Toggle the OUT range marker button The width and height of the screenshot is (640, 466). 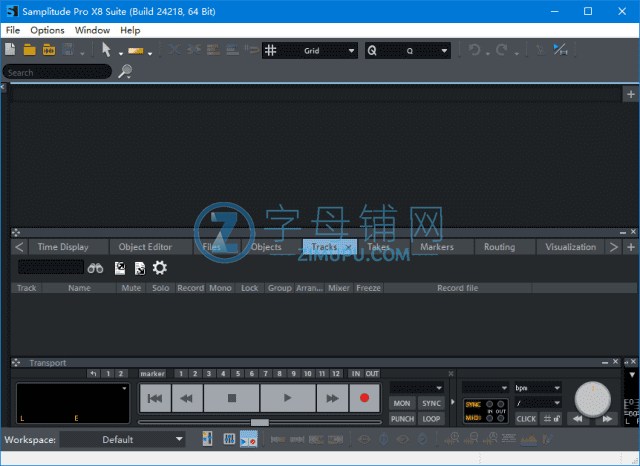tap(372, 373)
